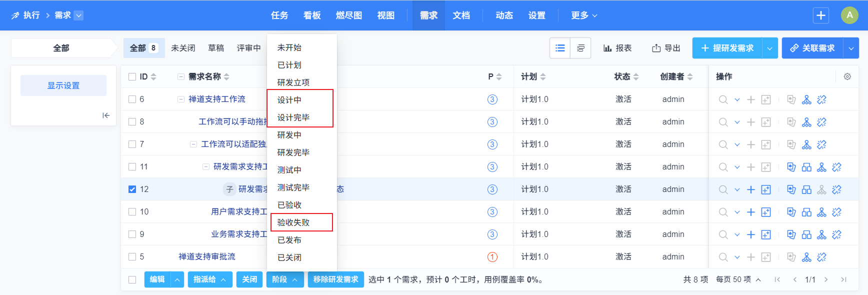Click the unlink icon in row 6
This screenshot has width=868, height=295.
[821, 99]
